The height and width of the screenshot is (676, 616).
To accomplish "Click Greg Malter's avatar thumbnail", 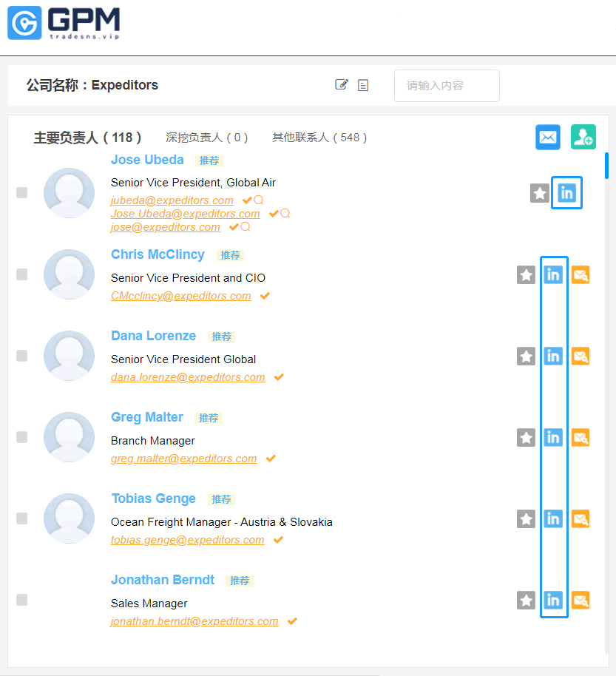I will [69, 437].
